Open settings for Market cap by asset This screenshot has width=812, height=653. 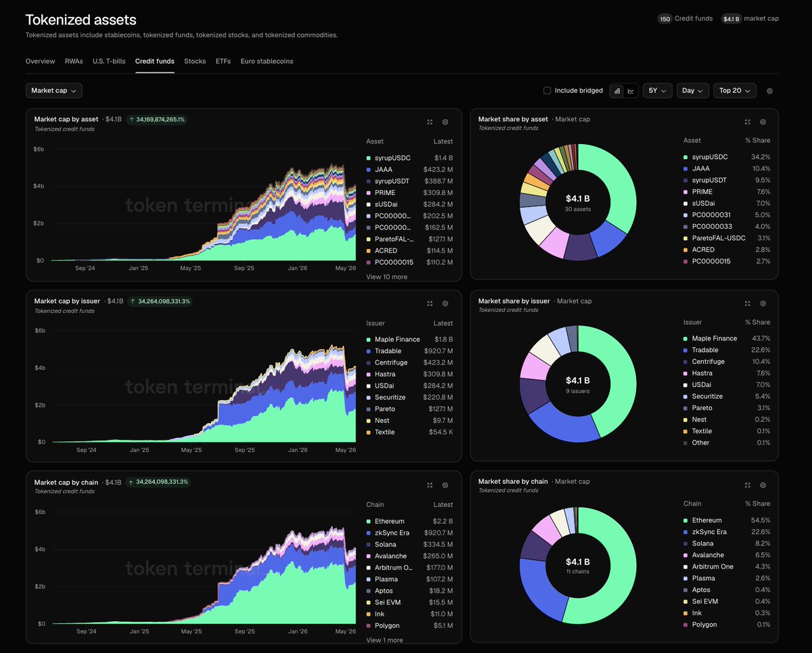tap(445, 122)
